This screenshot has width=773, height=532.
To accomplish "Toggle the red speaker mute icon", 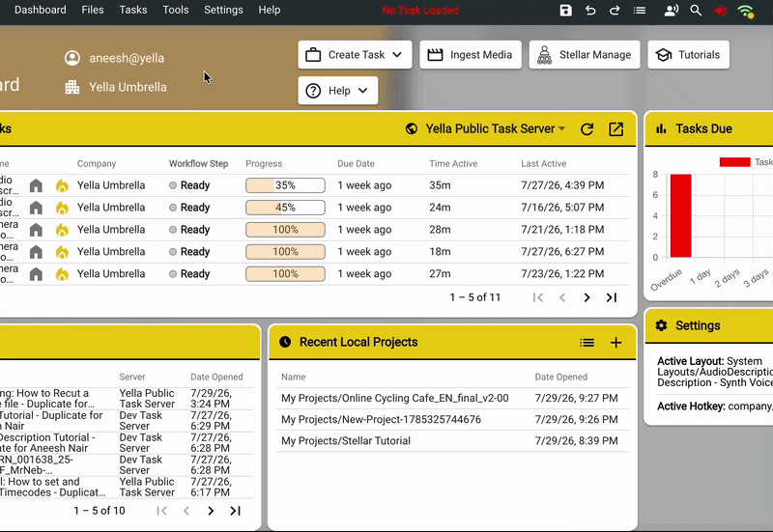I will (x=721, y=11).
